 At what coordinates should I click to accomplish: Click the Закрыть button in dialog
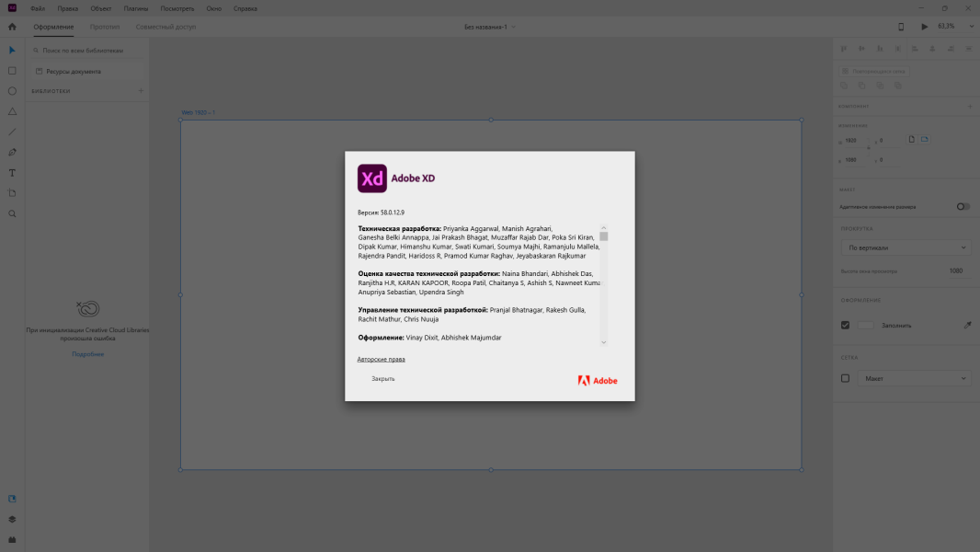383,379
